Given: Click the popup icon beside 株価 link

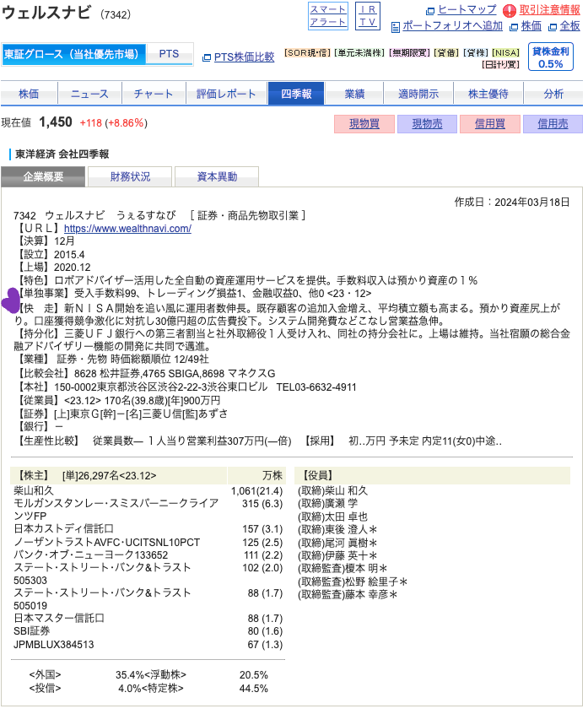Looking at the screenshot, I should click(x=514, y=27).
